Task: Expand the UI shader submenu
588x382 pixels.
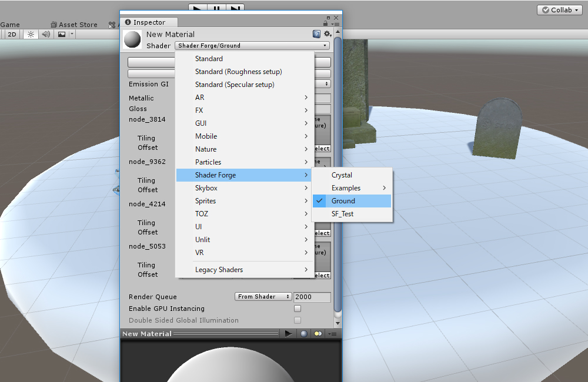Action: [245, 227]
